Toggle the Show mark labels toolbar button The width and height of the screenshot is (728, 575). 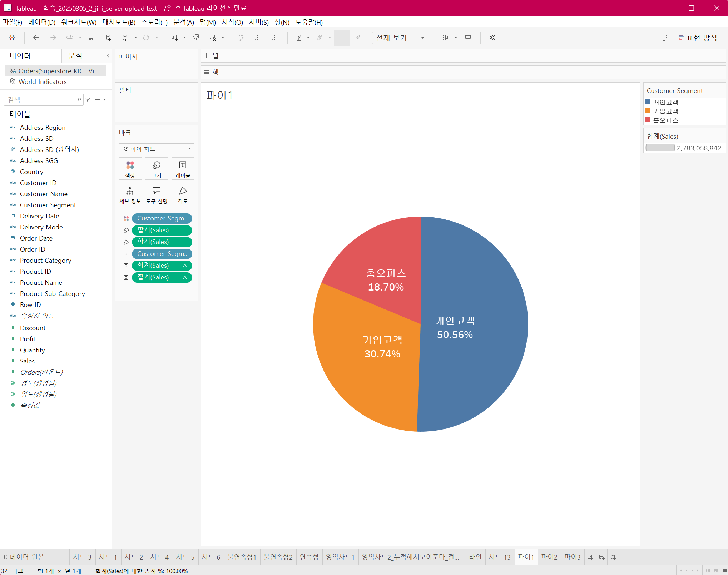[342, 38]
